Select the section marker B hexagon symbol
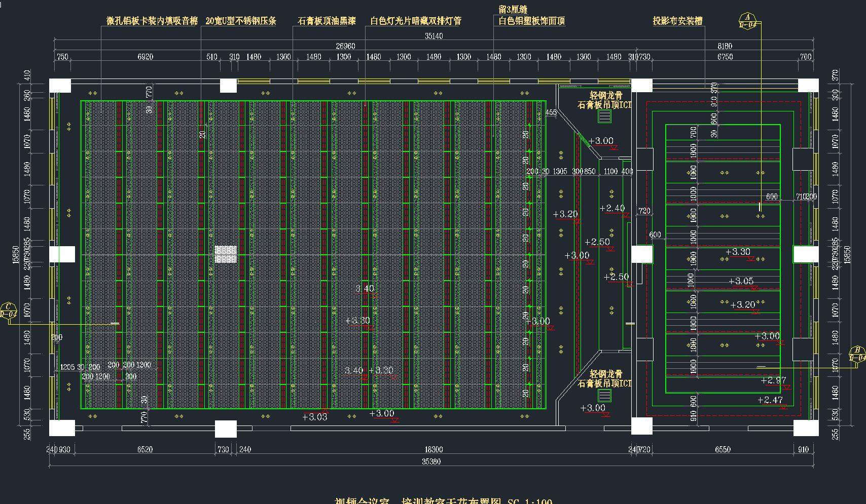866x504 pixels. click(x=857, y=354)
